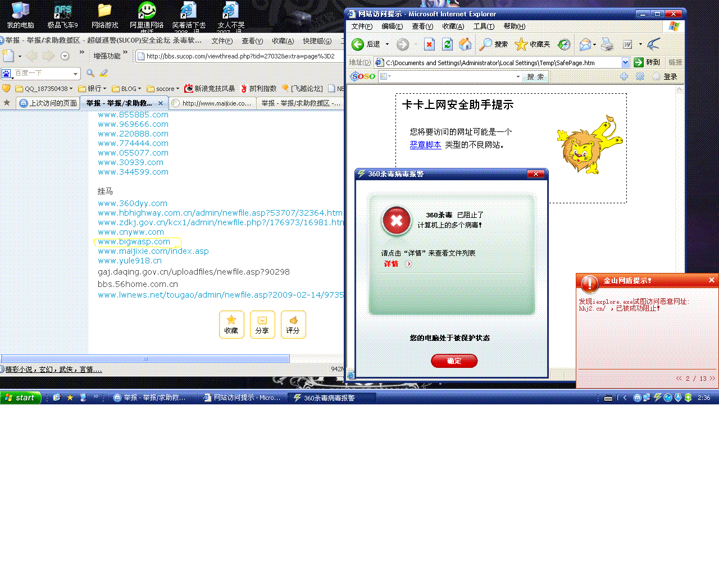Screen dimensions: 719x588
Task: Click the blue plus icon on SOSO toolbar
Action: 624,76
